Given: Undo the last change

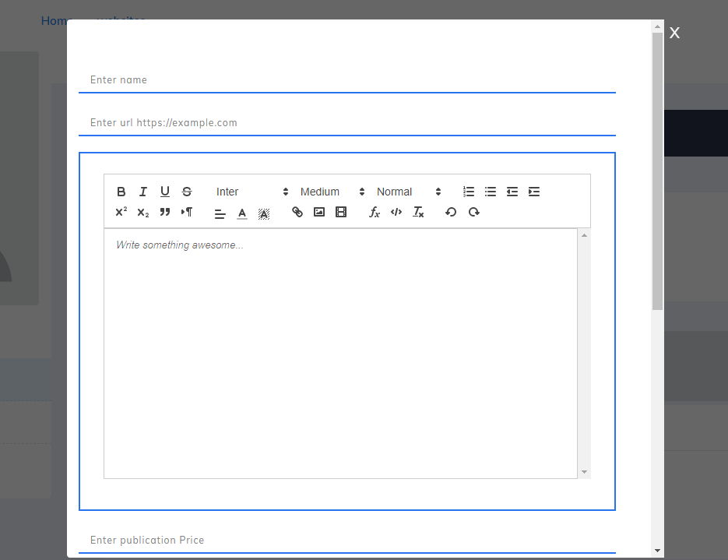Looking at the screenshot, I should tap(451, 212).
